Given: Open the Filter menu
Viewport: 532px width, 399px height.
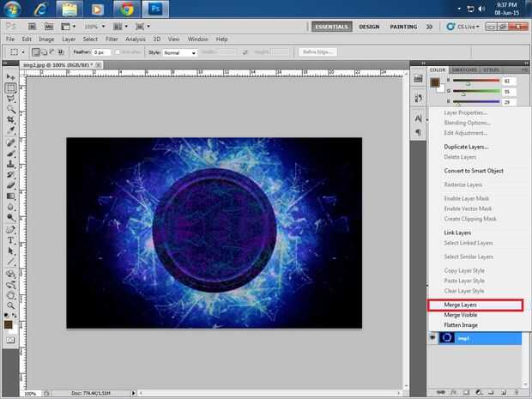Looking at the screenshot, I should pyautogui.click(x=111, y=39).
